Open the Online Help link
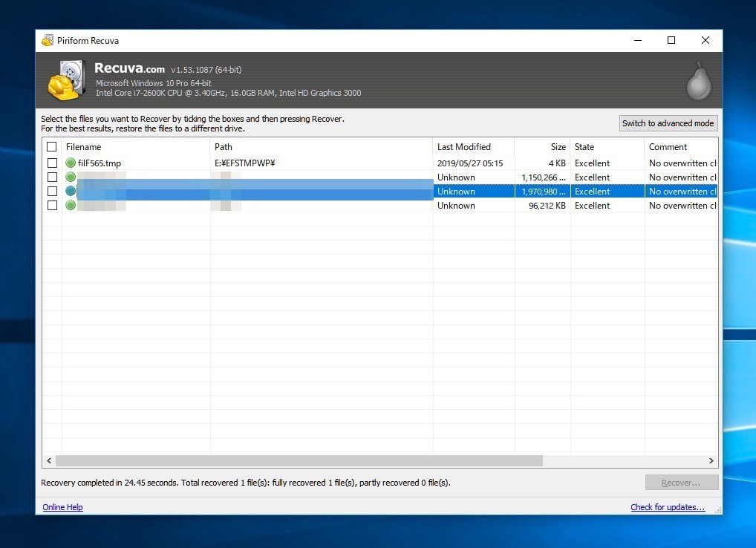Viewport: 756px width, 548px height. click(x=62, y=507)
